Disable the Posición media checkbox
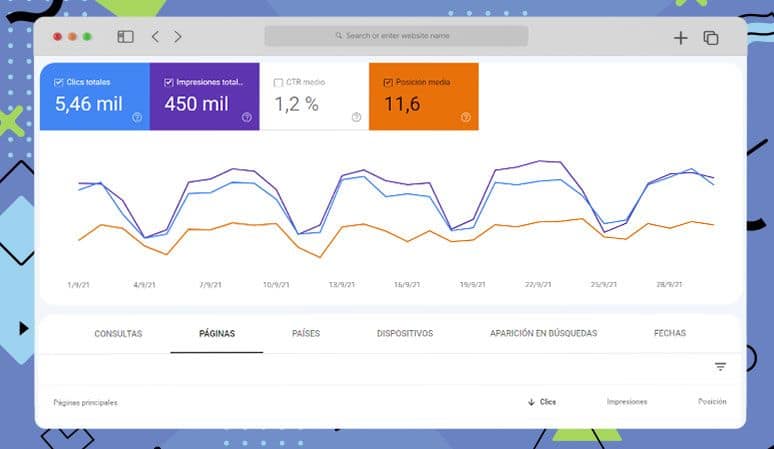This screenshot has height=449, width=774. pyautogui.click(x=388, y=82)
